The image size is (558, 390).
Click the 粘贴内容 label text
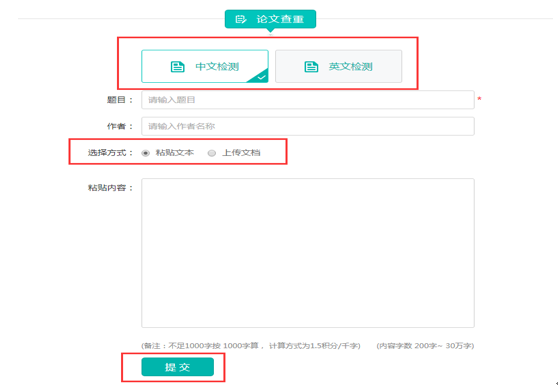click(x=110, y=188)
